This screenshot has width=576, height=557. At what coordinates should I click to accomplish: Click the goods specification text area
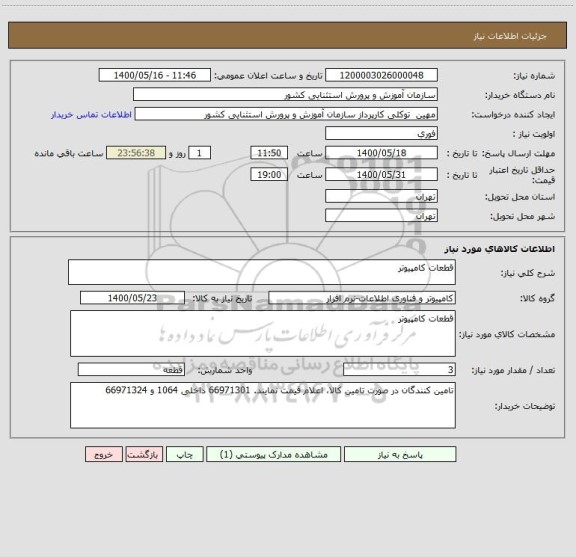click(x=263, y=334)
